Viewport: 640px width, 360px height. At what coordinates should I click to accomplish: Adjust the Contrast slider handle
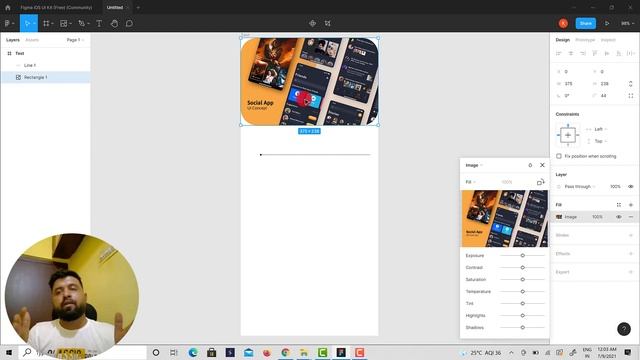522,267
